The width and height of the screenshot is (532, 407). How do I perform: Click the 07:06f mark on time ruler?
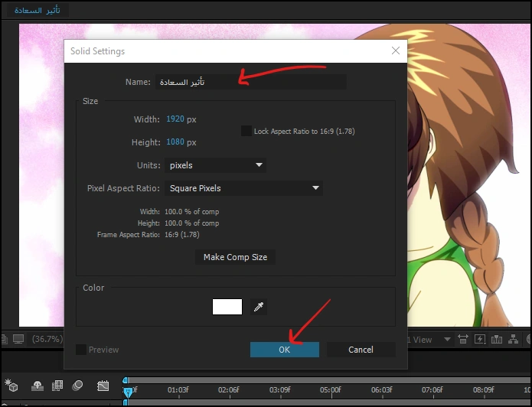pos(432,390)
